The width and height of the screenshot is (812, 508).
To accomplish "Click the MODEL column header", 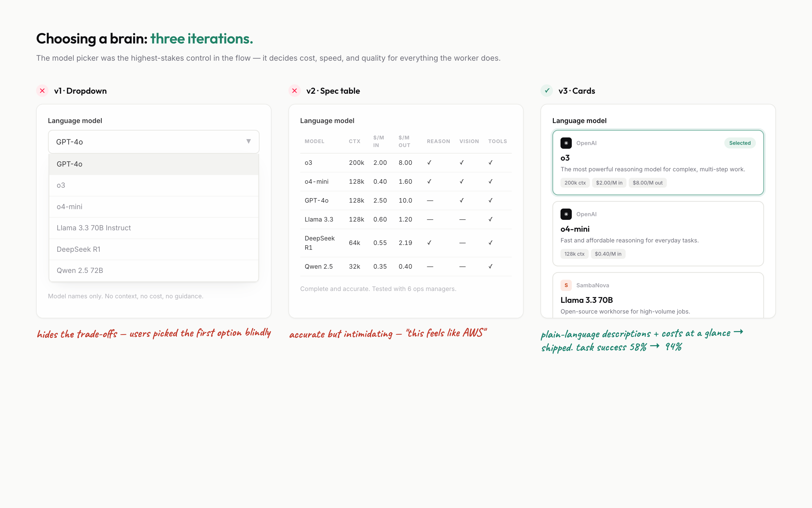I will click(x=314, y=141).
